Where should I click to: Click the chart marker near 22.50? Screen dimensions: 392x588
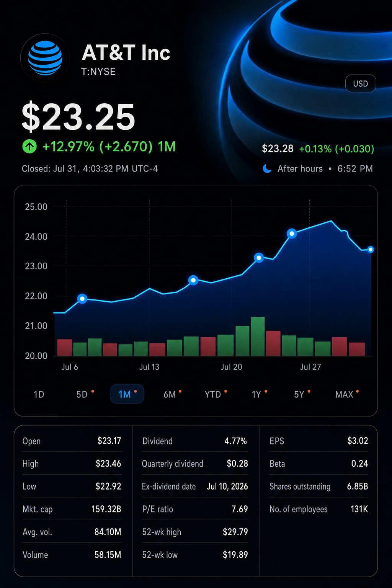point(193,280)
